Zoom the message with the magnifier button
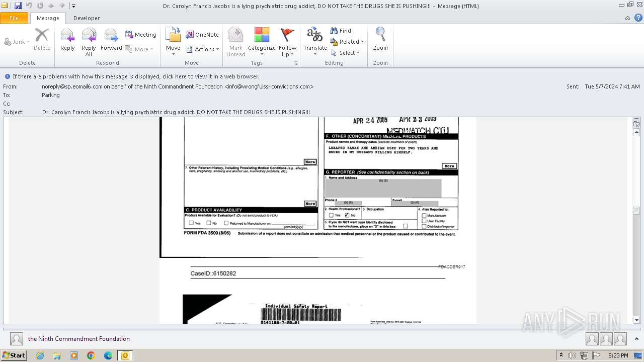Viewport: 644px width, 362px height. 380,39
